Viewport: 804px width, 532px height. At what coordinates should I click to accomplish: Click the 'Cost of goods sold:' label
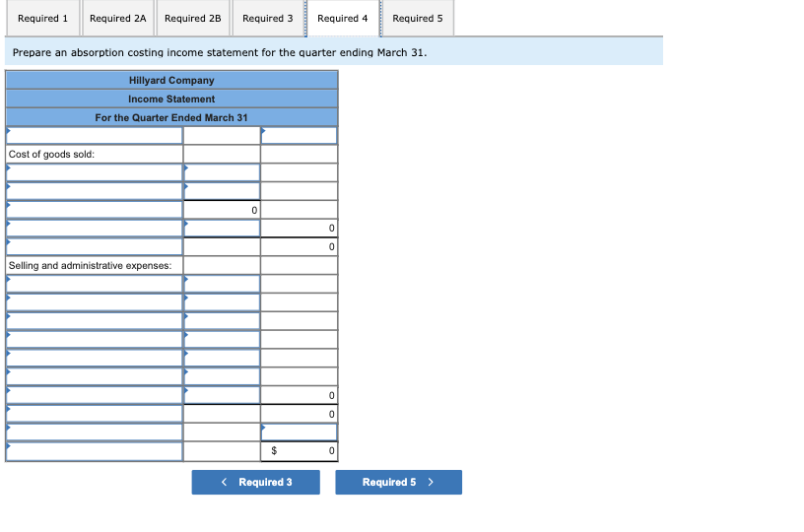click(52, 155)
